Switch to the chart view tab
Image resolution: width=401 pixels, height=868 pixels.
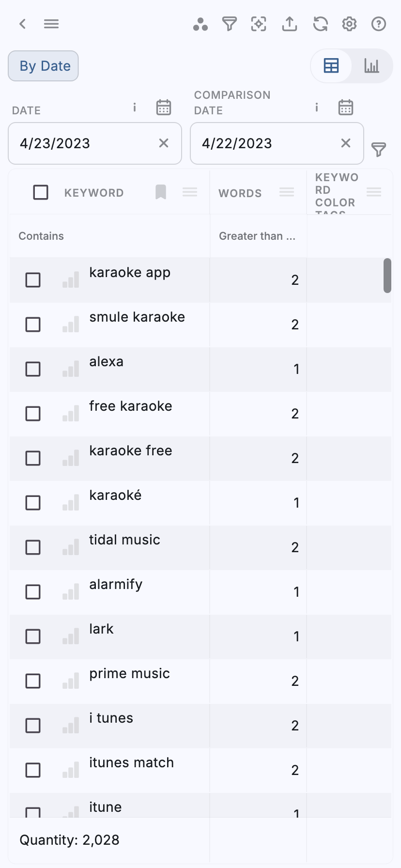371,66
